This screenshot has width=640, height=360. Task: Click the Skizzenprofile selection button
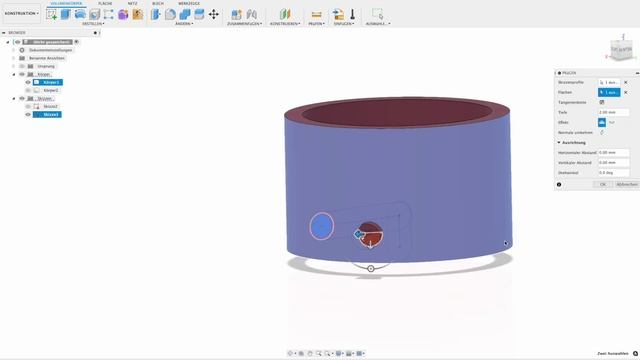point(609,82)
